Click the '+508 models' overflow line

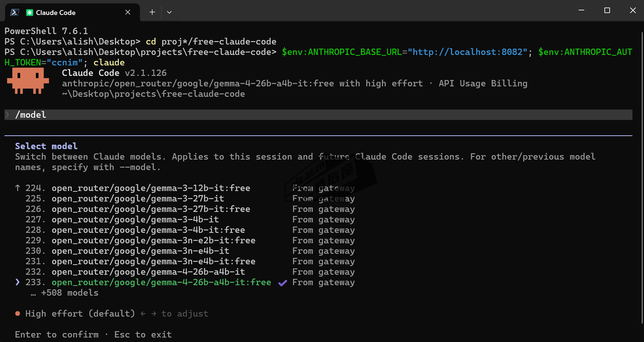(x=64, y=293)
